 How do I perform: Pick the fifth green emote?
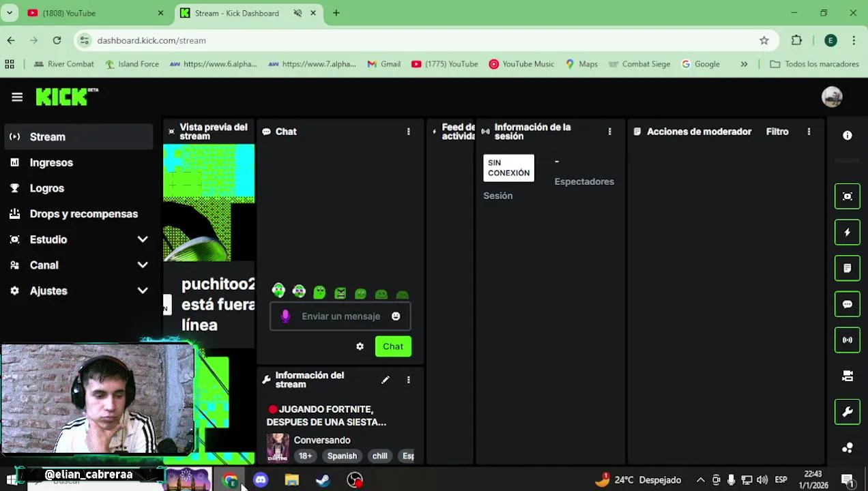(360, 294)
